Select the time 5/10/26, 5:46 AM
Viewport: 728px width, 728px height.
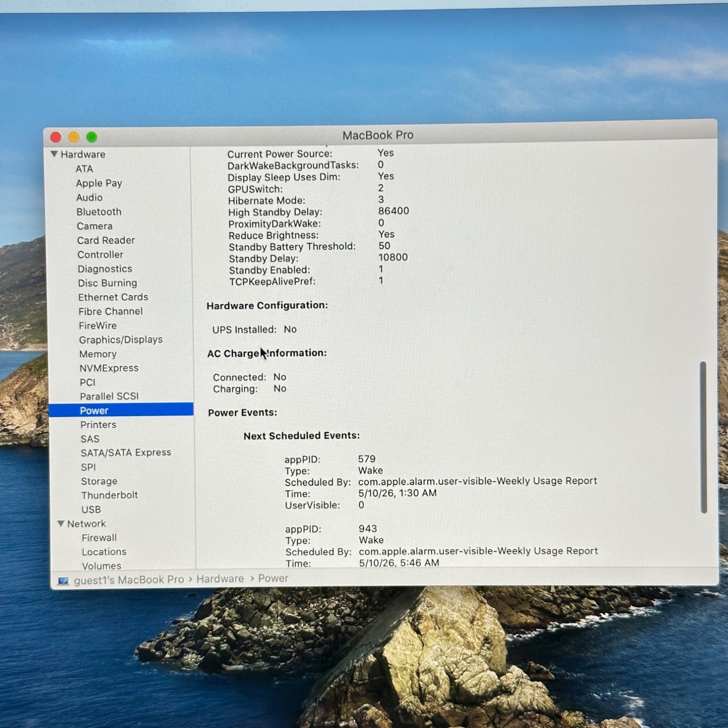[399, 563]
